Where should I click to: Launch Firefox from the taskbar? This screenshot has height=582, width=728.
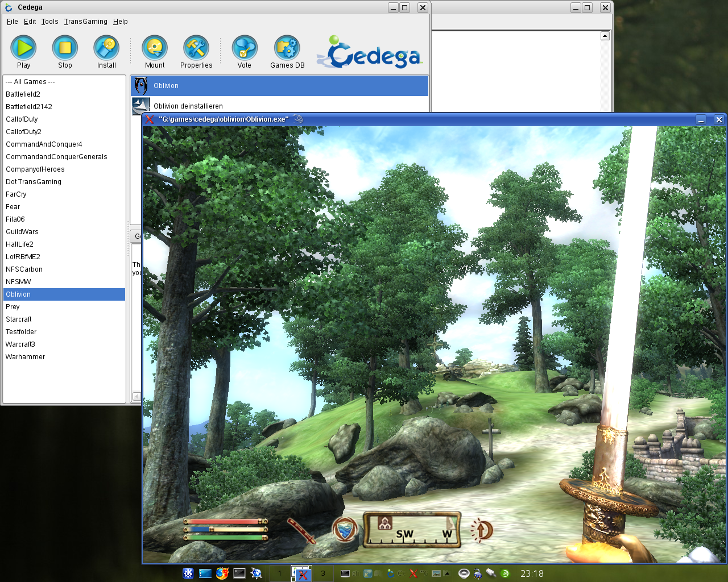222,573
